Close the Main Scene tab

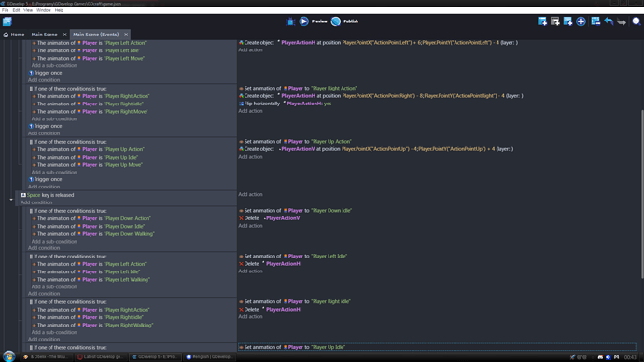pyautogui.click(x=65, y=35)
